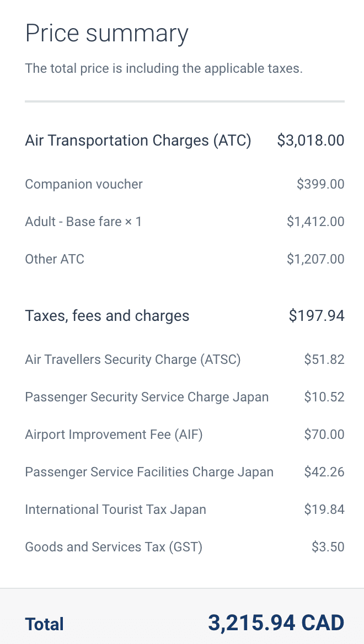The height and width of the screenshot is (644, 364).
Task: Click the $1,207.00 Other ATC amount
Action: (x=315, y=259)
